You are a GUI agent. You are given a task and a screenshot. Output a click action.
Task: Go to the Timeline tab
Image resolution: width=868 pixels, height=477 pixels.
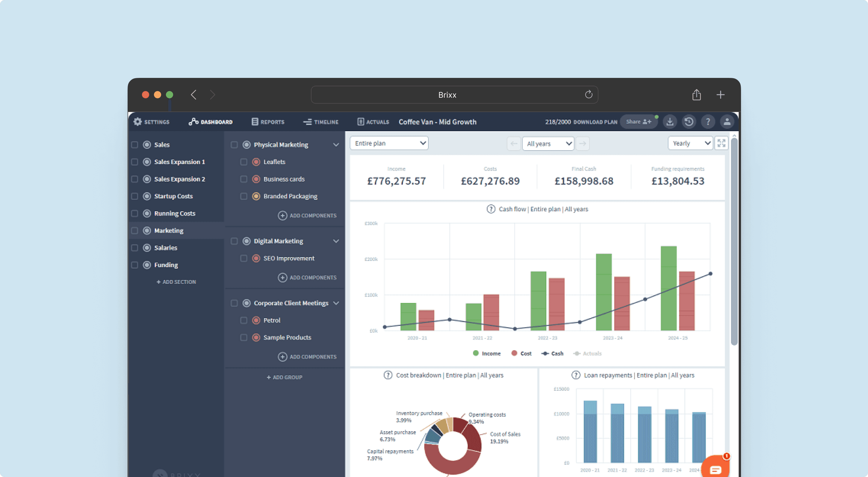321,122
